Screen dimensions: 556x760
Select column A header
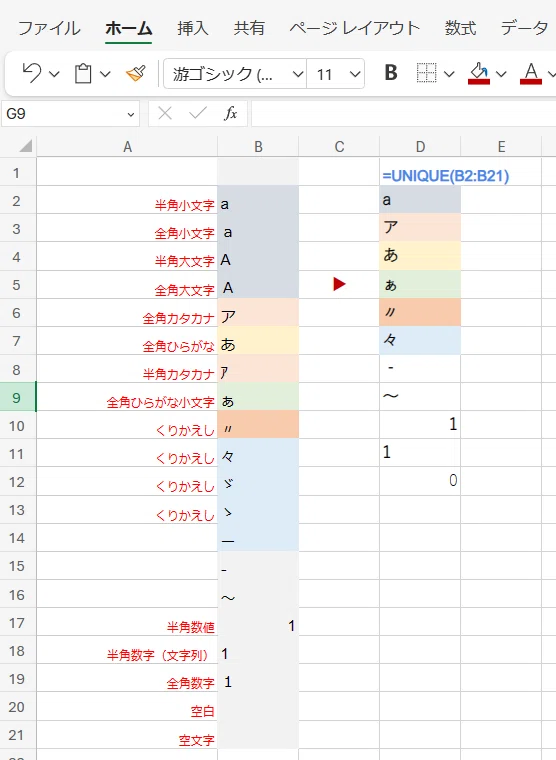127,146
